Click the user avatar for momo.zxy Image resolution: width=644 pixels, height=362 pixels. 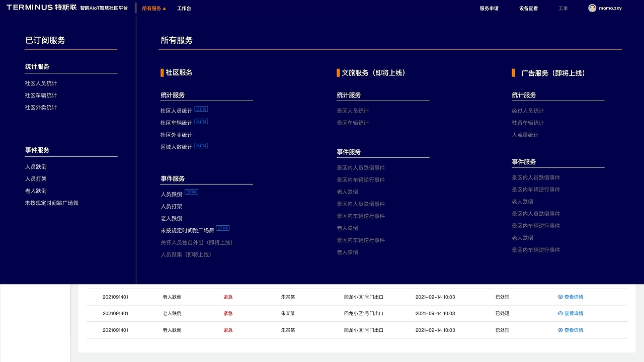[x=592, y=8]
